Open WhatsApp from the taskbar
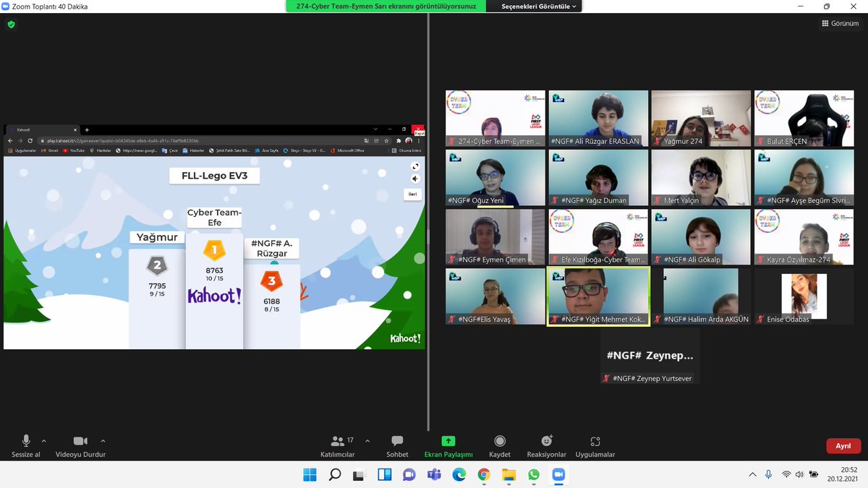Screen dimensions: 868x488 click(533, 475)
